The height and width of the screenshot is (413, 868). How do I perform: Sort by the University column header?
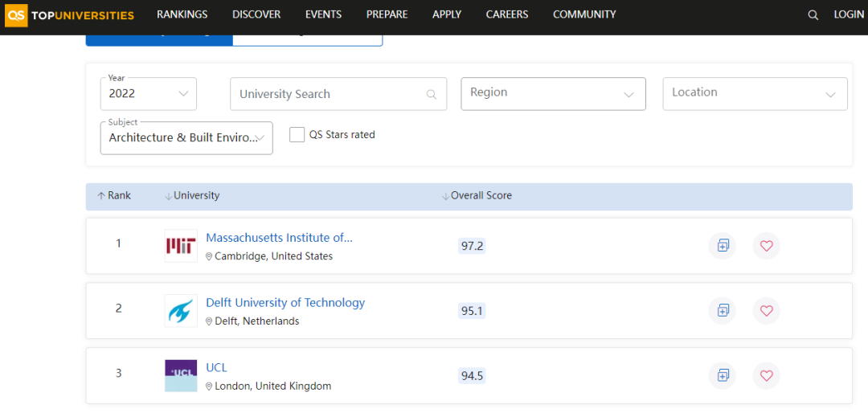click(192, 195)
